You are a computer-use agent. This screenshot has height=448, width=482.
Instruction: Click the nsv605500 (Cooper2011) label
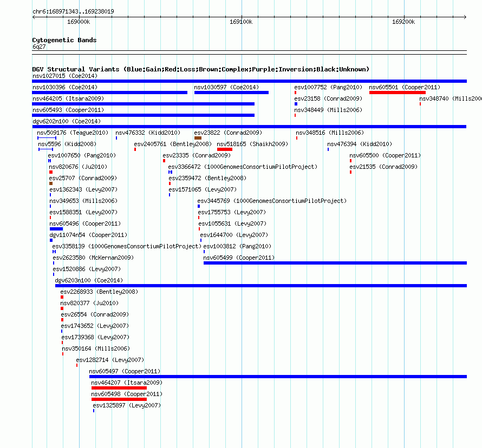(385, 155)
